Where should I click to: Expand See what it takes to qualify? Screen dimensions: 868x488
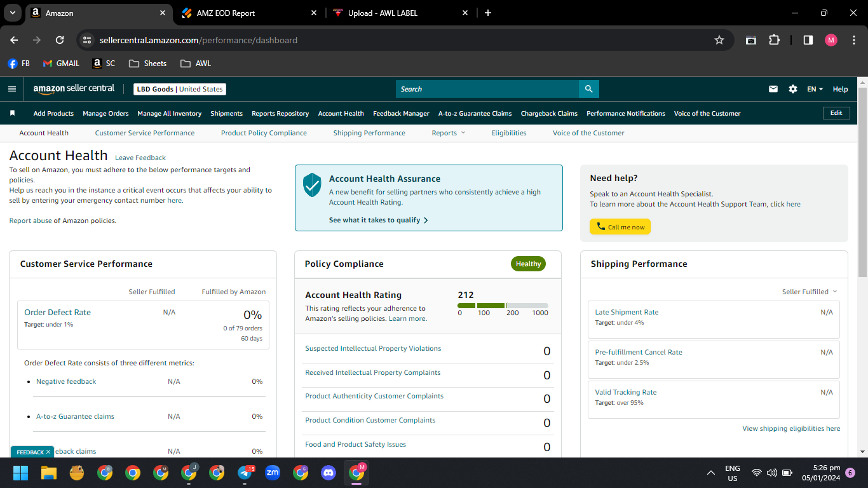(x=379, y=220)
